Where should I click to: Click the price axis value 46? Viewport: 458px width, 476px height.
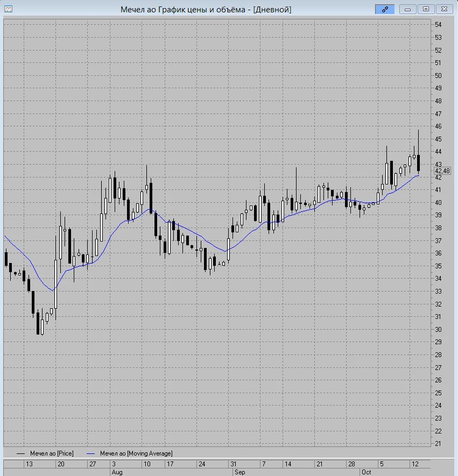pos(438,126)
